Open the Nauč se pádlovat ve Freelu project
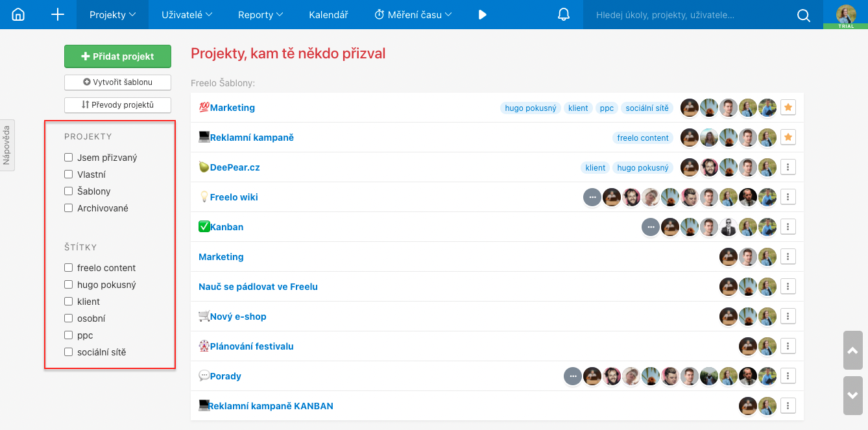868x430 pixels. [x=258, y=287]
